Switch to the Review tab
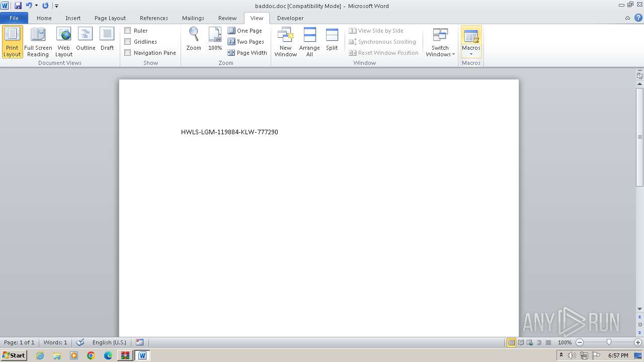The height and width of the screenshot is (362, 644). [227, 18]
